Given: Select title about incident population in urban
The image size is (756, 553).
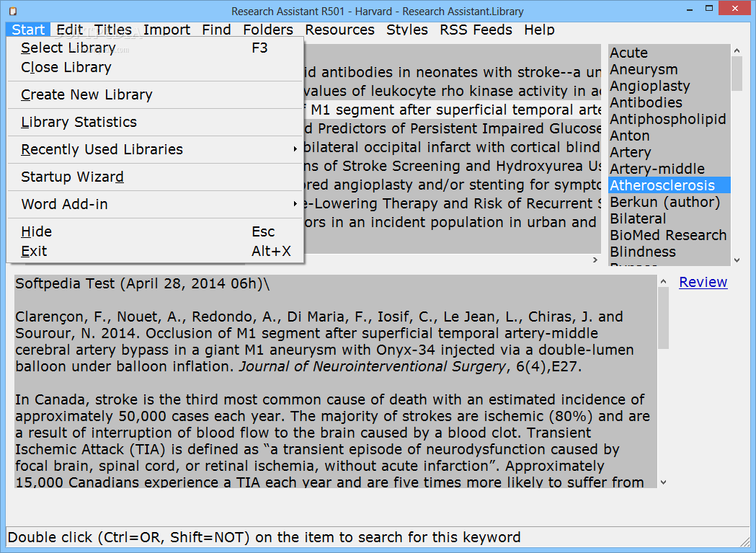Looking at the screenshot, I should (x=453, y=223).
